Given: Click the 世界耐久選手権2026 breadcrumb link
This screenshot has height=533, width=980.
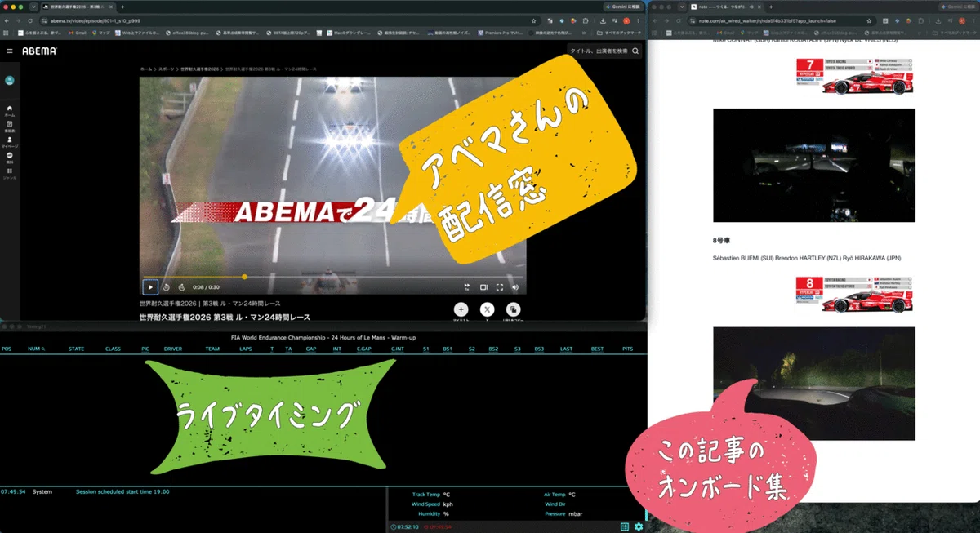Looking at the screenshot, I should 198,69.
